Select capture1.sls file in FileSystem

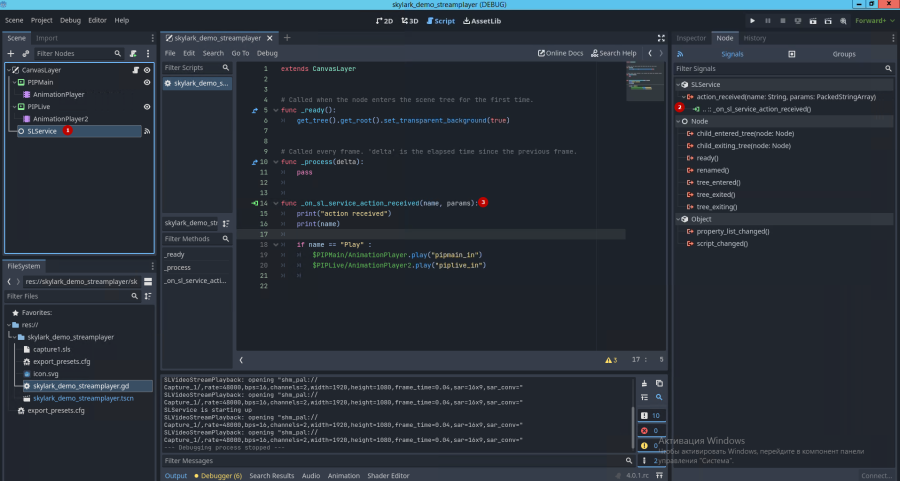click(52, 350)
